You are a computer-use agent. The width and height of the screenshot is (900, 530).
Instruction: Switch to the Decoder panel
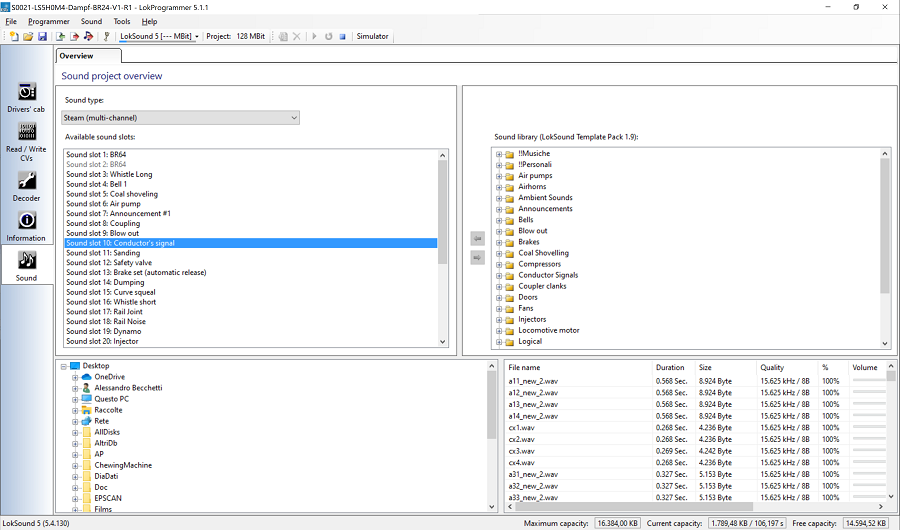[26, 185]
